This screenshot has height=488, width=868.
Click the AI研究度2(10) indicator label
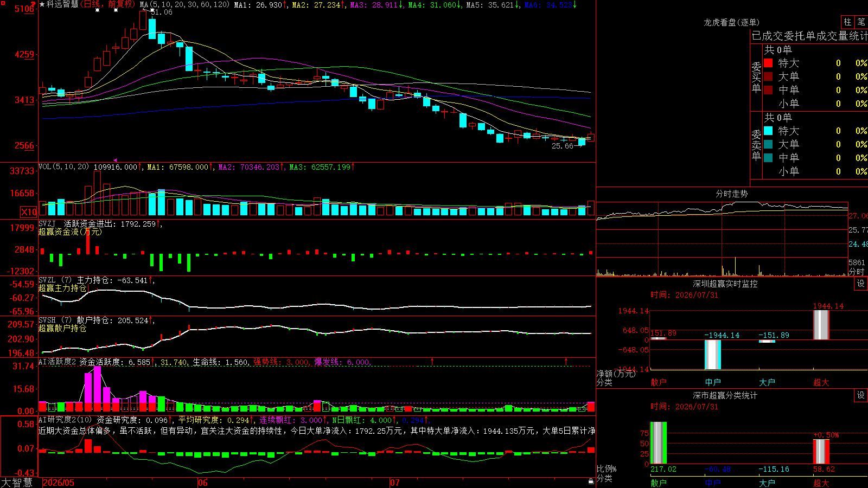pyautogui.click(x=65, y=420)
